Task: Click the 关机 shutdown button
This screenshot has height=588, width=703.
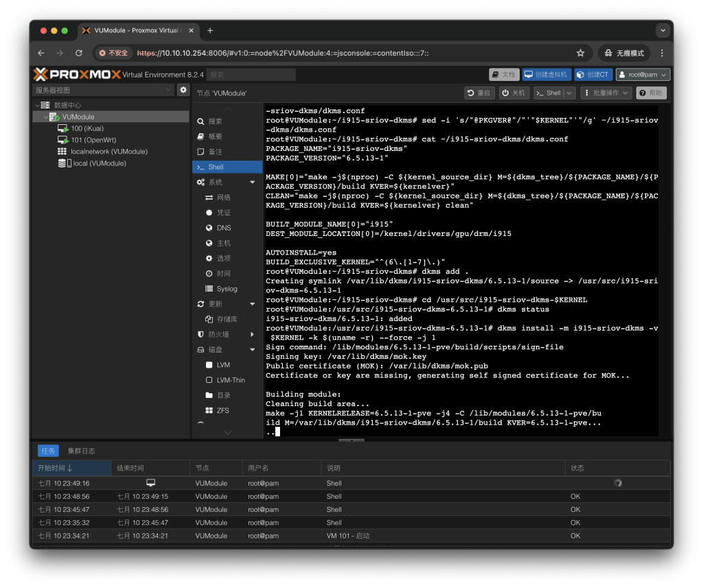Action: 514,93
